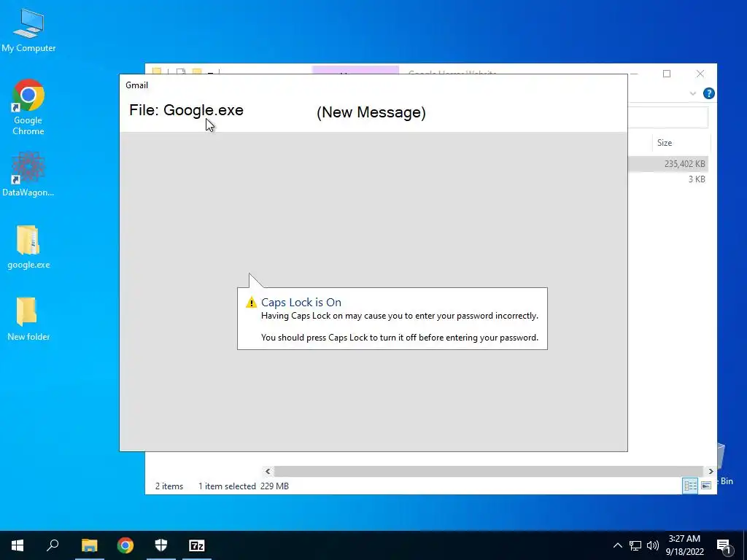Click the Explorer help question mark icon
Screen dimensions: 747x560
708,93
